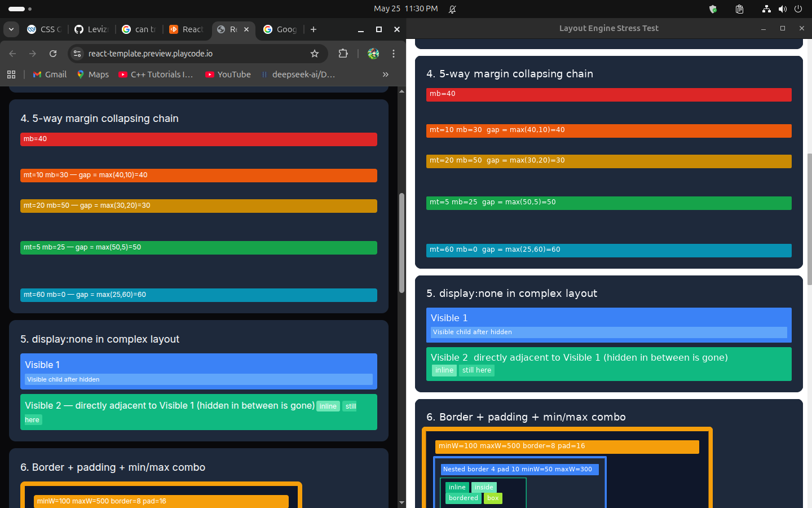The height and width of the screenshot is (508, 812).
Task: Click the 'bordered' green label
Action: [464, 498]
